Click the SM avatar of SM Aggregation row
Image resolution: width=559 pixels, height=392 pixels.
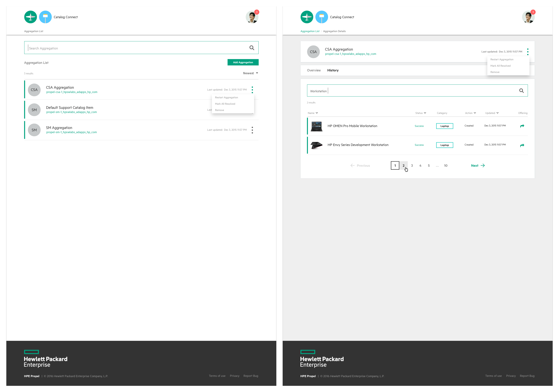[x=34, y=130]
